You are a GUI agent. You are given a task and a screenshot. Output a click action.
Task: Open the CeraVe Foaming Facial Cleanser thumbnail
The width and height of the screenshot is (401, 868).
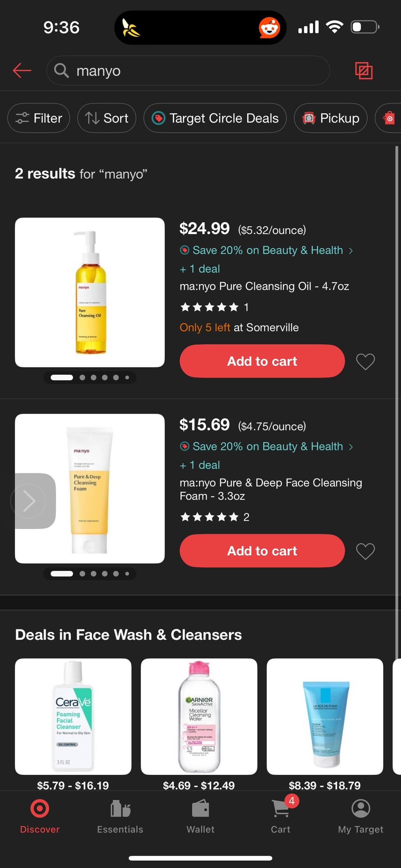pos(73,716)
